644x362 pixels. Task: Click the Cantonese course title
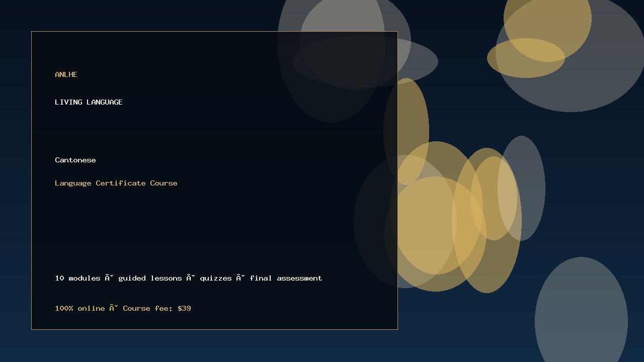75,160
